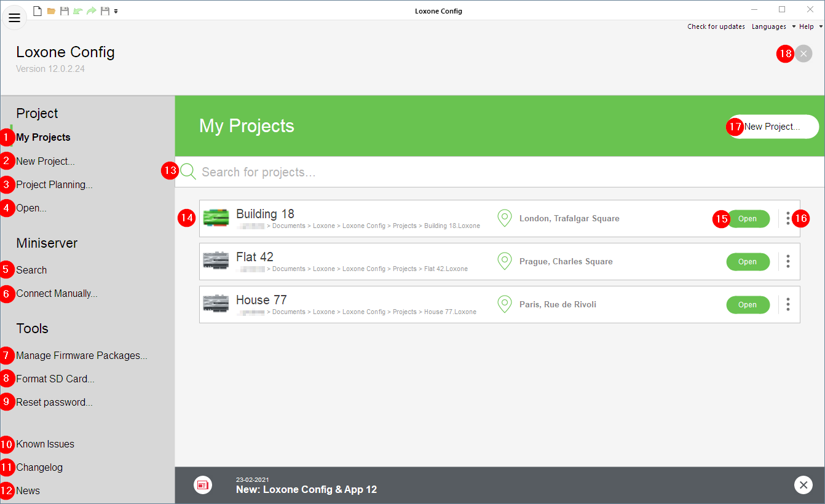Viewport: 825px width, 504px height.
Task: Click the white New Project button
Action: (x=773, y=127)
